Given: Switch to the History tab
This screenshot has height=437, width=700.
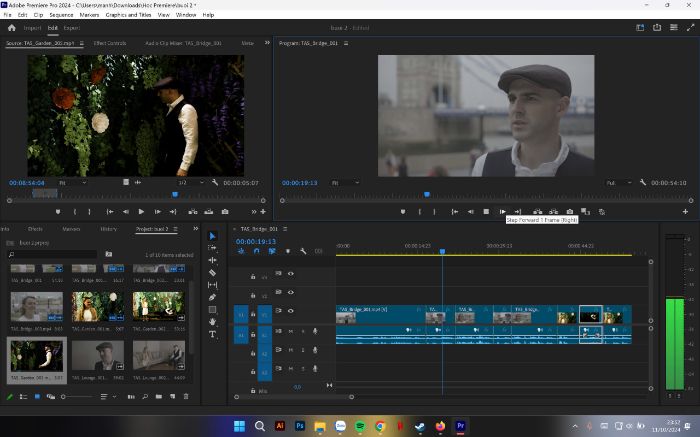Looking at the screenshot, I should click(108, 229).
